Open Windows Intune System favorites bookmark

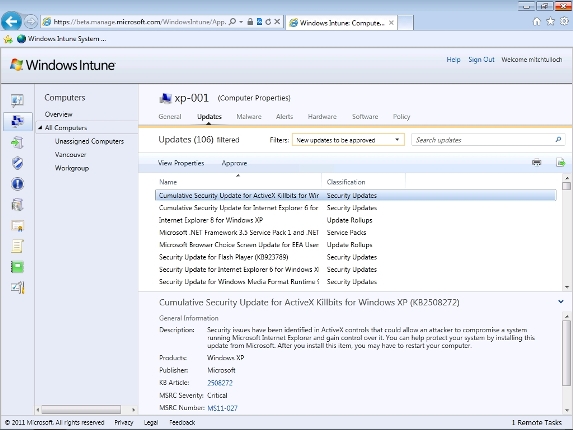[62, 39]
